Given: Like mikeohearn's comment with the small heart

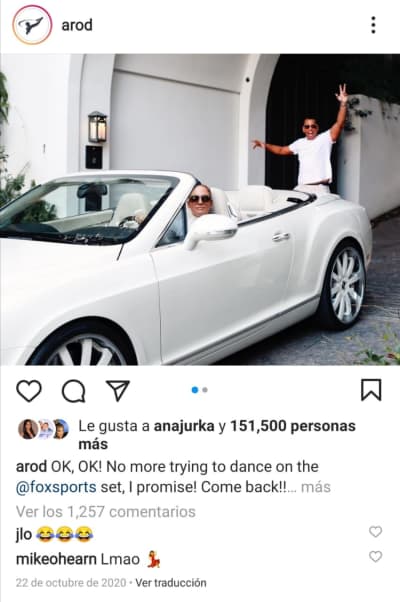Looking at the screenshot, I should (375, 556).
